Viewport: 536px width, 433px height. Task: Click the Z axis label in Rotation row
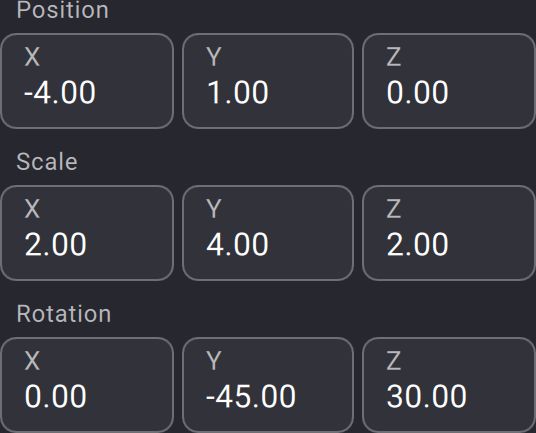393,360
